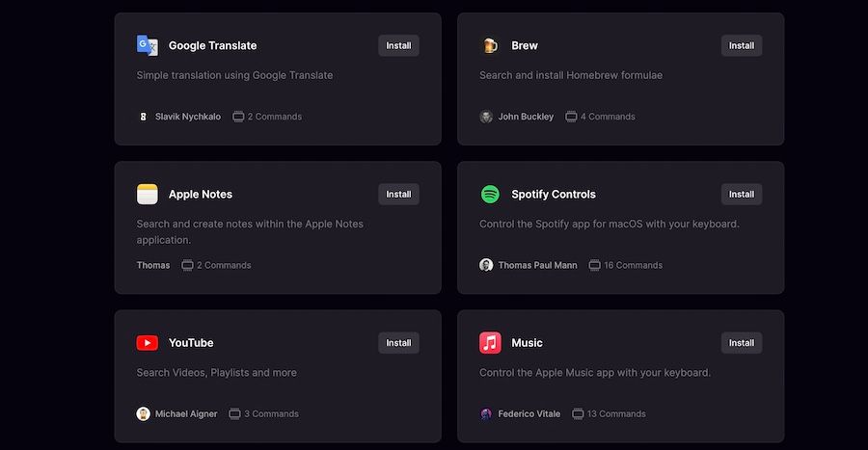This screenshot has width=868, height=450.
Task: Install the Music extension
Action: point(741,342)
